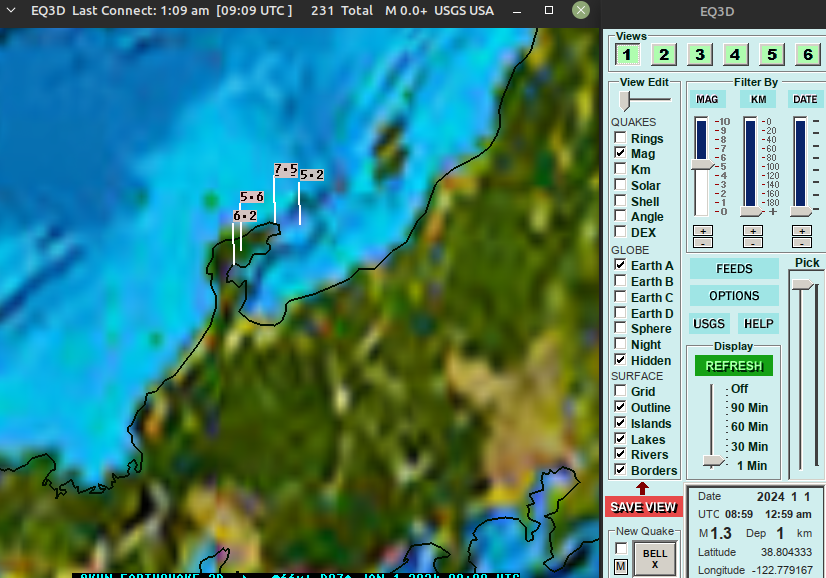Viewport: 826px width, 578px height.
Task: Switch to saved view 3
Action: point(700,54)
